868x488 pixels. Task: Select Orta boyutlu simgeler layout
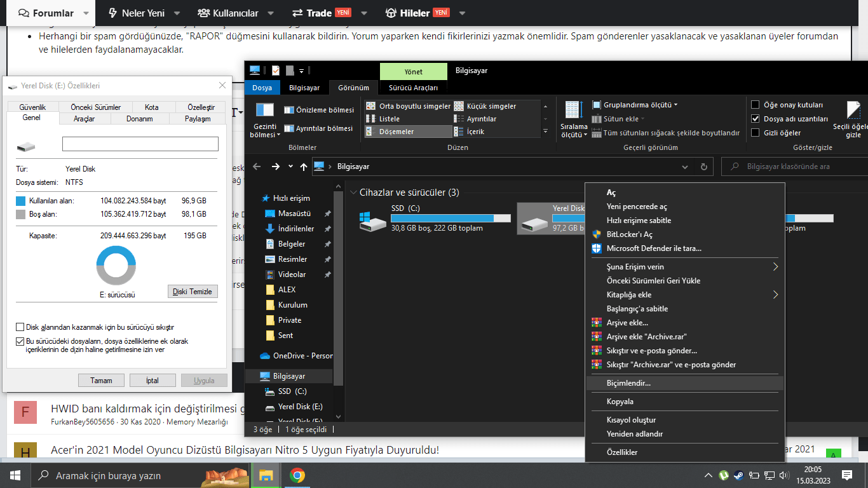click(x=409, y=106)
